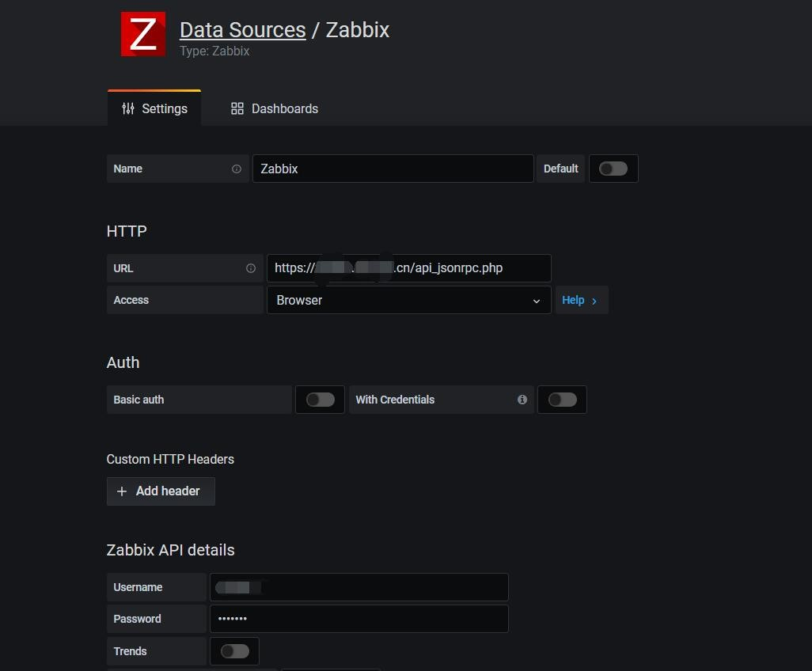Click the sliders icon on Settings tab
Viewport: 812px width, 671px height.
(x=128, y=108)
